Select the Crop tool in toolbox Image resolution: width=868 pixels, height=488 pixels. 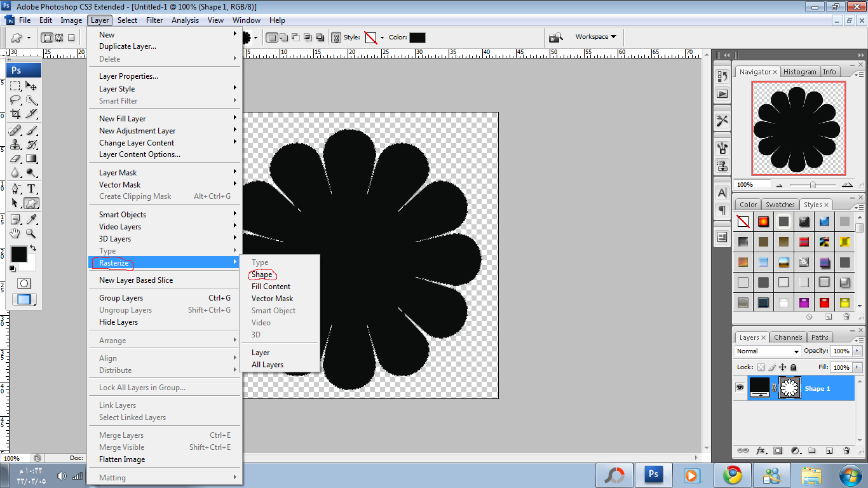(15, 114)
